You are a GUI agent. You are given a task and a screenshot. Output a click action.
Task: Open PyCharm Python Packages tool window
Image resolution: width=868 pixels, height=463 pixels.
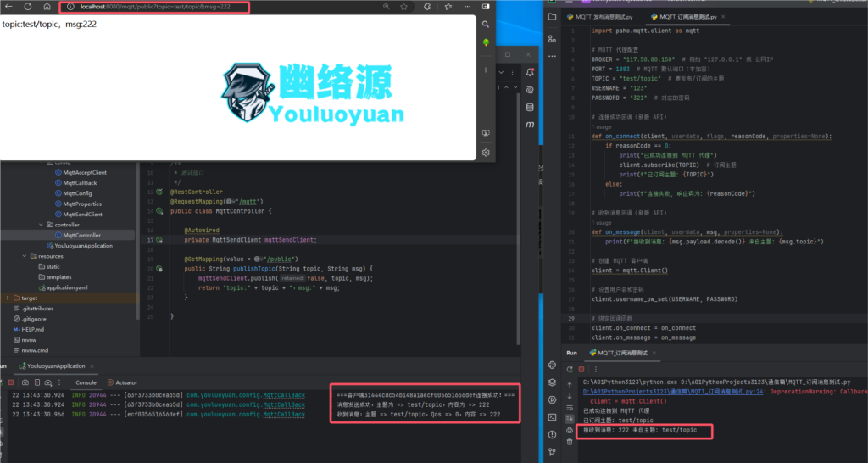click(552, 382)
